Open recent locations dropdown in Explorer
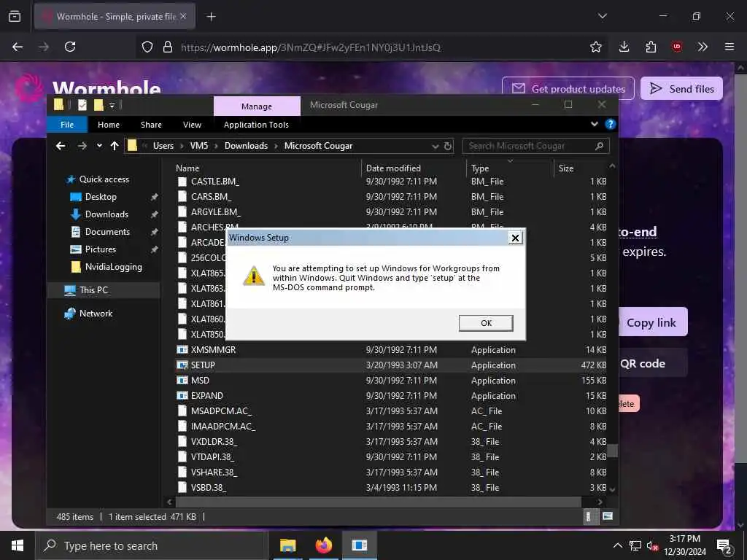The width and height of the screenshot is (747, 560). (99, 146)
